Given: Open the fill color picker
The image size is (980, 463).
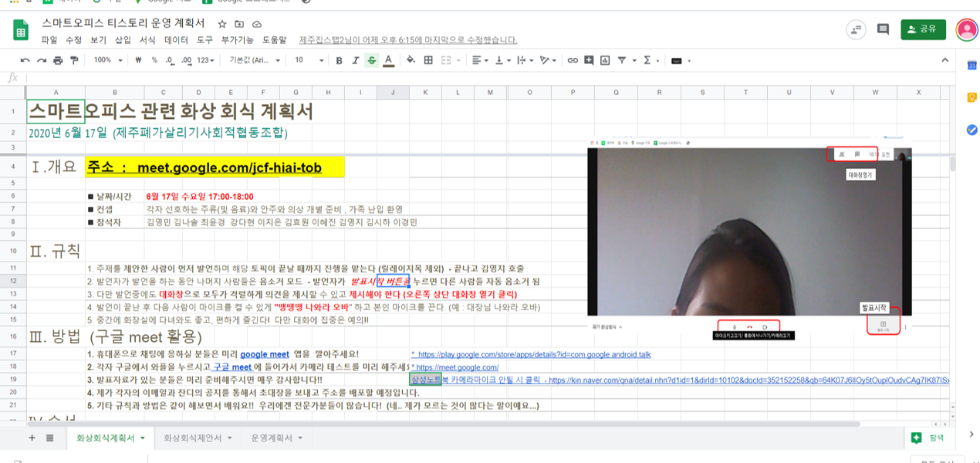Looking at the screenshot, I should (411, 60).
